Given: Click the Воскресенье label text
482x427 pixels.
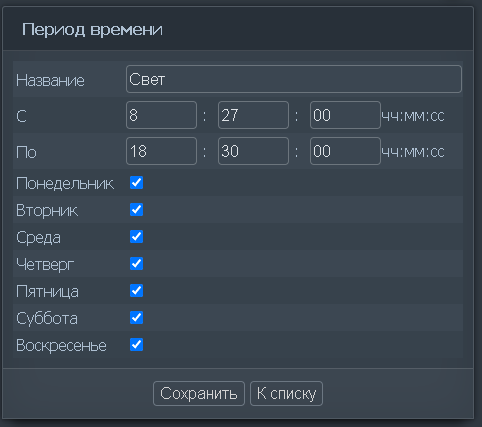Looking at the screenshot, I should [61, 345].
